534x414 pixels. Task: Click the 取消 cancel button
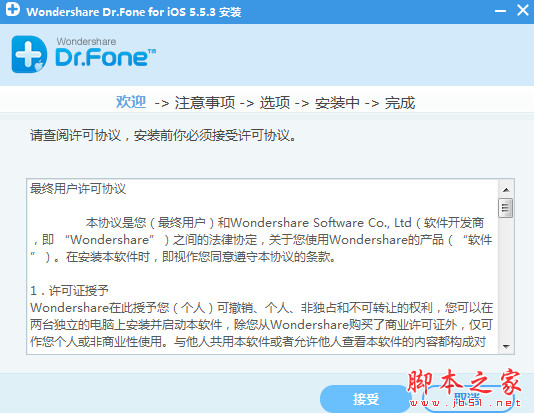(x=467, y=399)
